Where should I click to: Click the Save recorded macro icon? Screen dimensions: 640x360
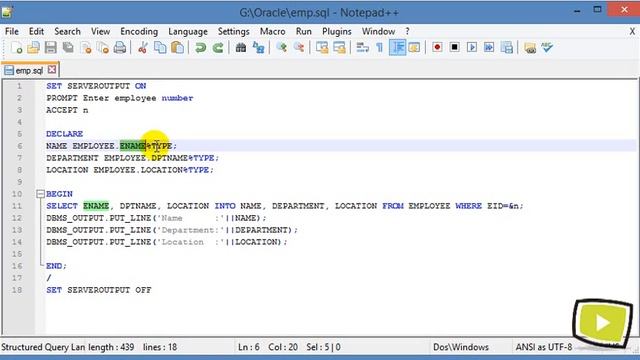[x=507, y=48]
